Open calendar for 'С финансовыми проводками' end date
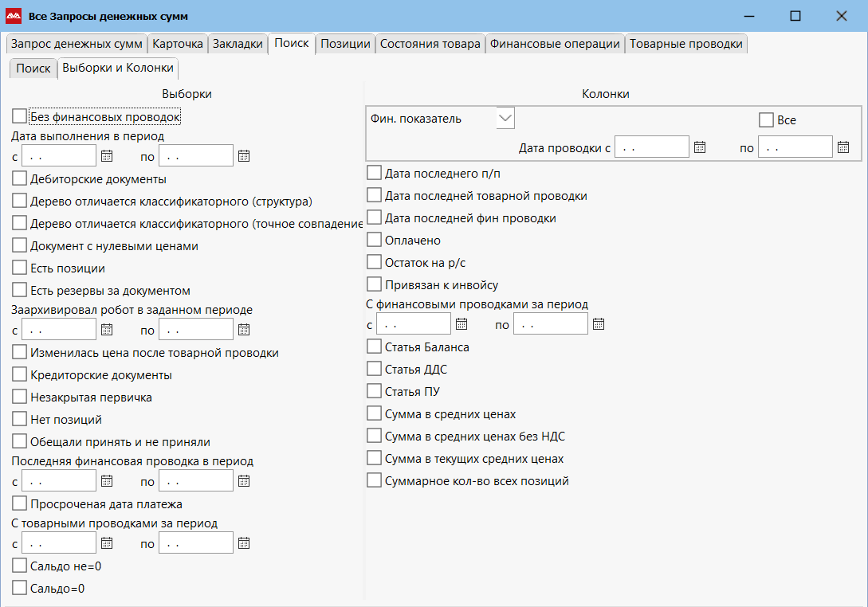868x607 pixels. (599, 324)
